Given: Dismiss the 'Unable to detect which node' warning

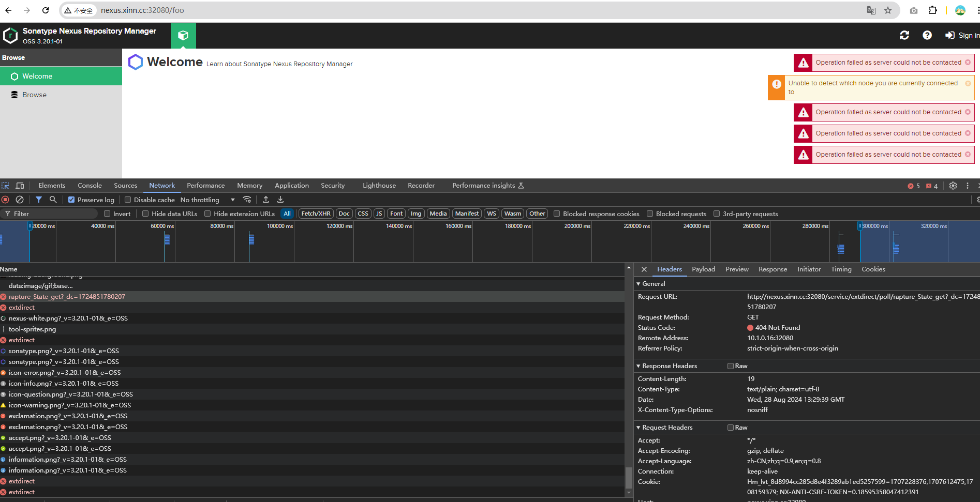Looking at the screenshot, I should [x=968, y=83].
